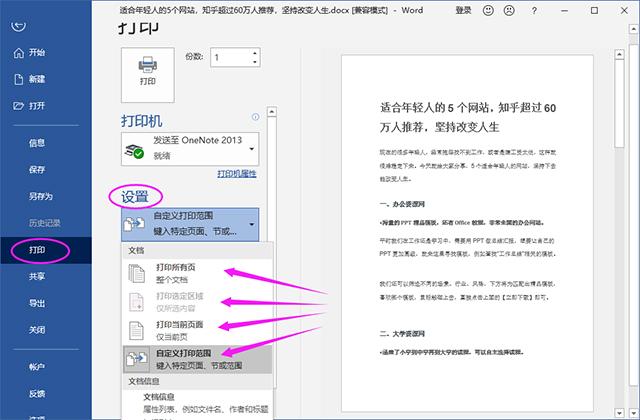Image resolution: width=640 pixels, height=420 pixels.
Task: Click the 打印当前页面 page icon
Action: 136,331
